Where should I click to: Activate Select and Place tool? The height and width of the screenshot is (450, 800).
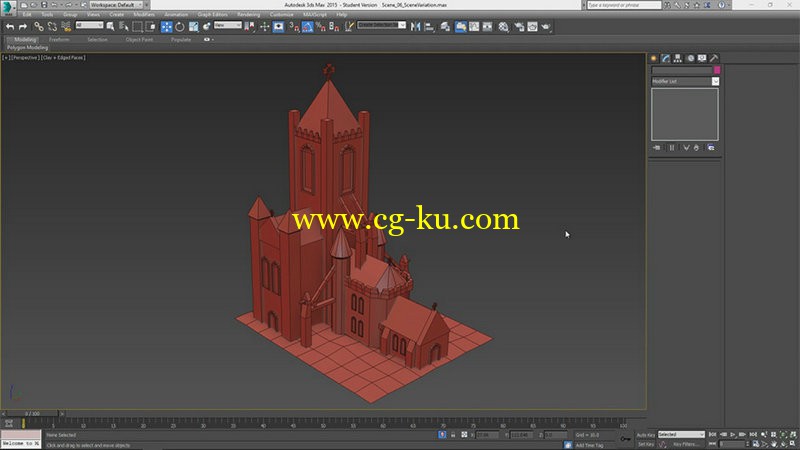coord(207,27)
